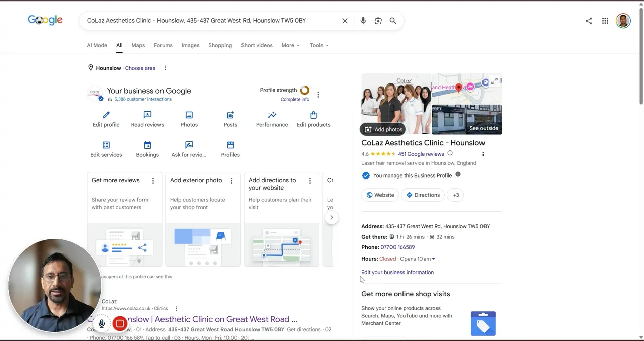Viewport: 644px width, 341px height.
Task: Click the search magnifier button
Action: tap(393, 21)
